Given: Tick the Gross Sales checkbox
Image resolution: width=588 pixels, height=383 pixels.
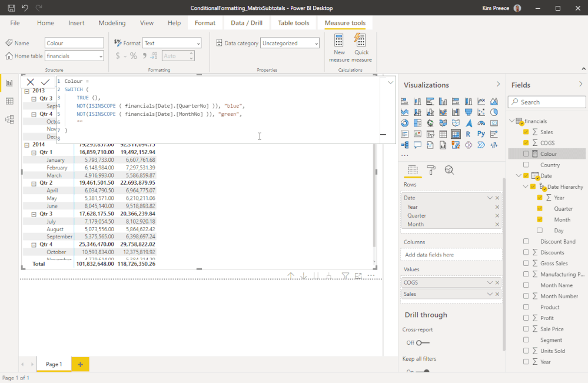Looking at the screenshot, I should [526, 263].
